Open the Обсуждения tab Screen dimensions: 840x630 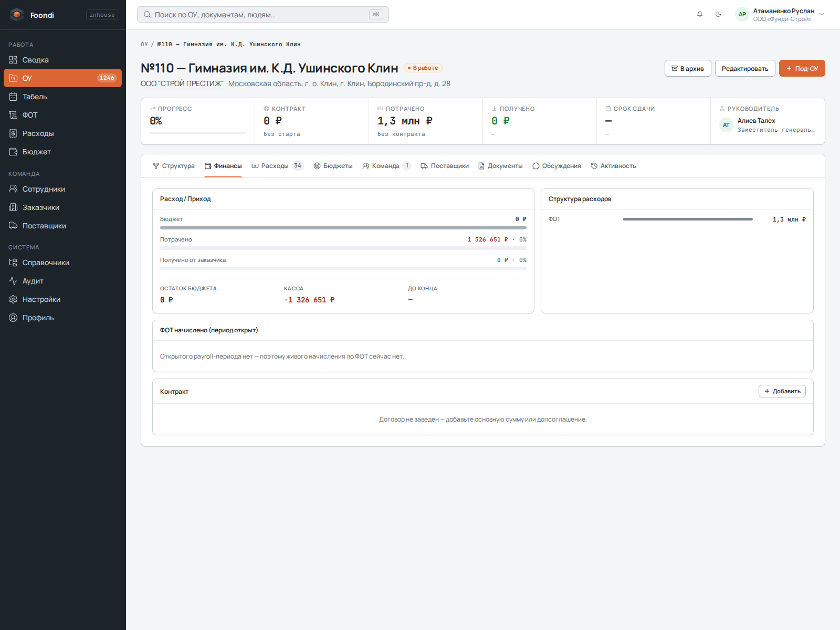tap(556, 166)
